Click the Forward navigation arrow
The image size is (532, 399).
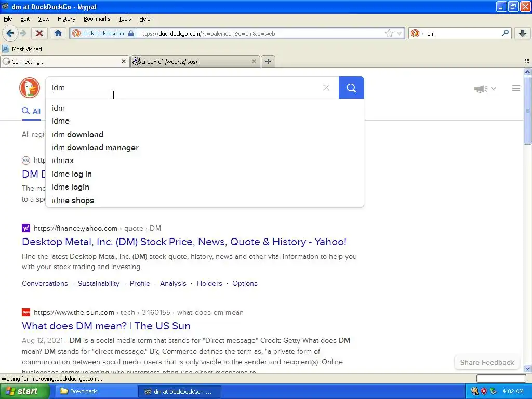pyautogui.click(x=23, y=33)
